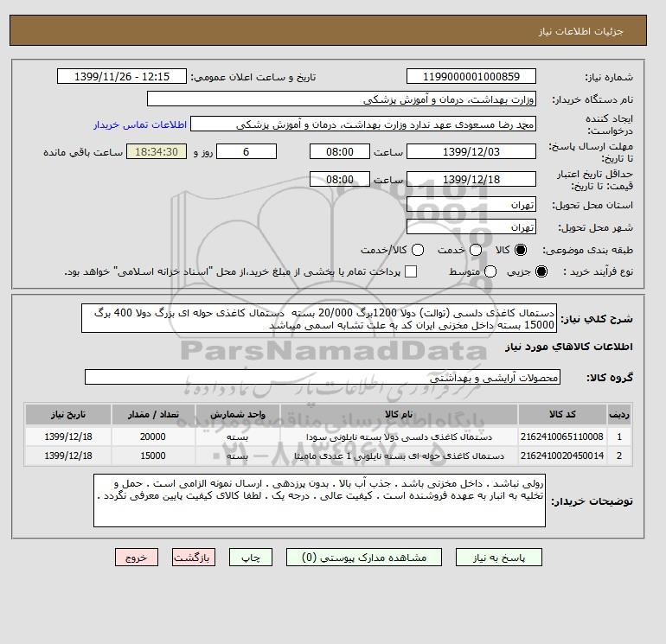Click the quantity cell 15000
The height and width of the screenshot is (644, 666).
pyautogui.click(x=153, y=456)
